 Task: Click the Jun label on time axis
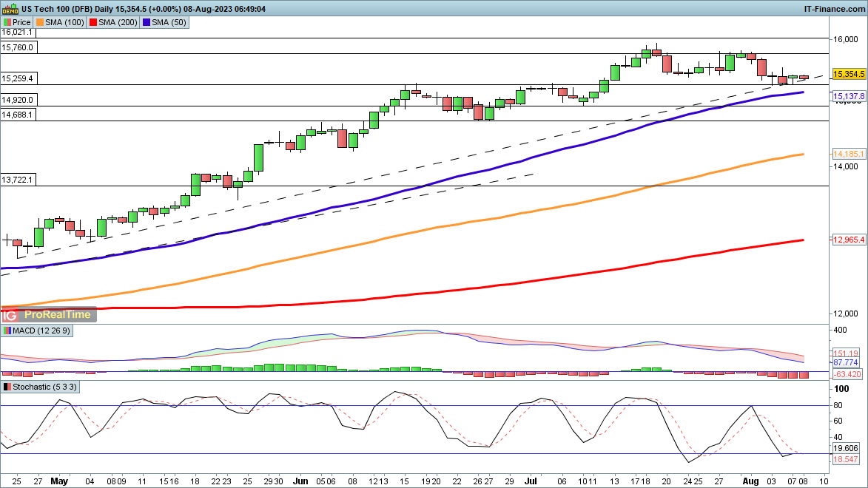point(300,481)
